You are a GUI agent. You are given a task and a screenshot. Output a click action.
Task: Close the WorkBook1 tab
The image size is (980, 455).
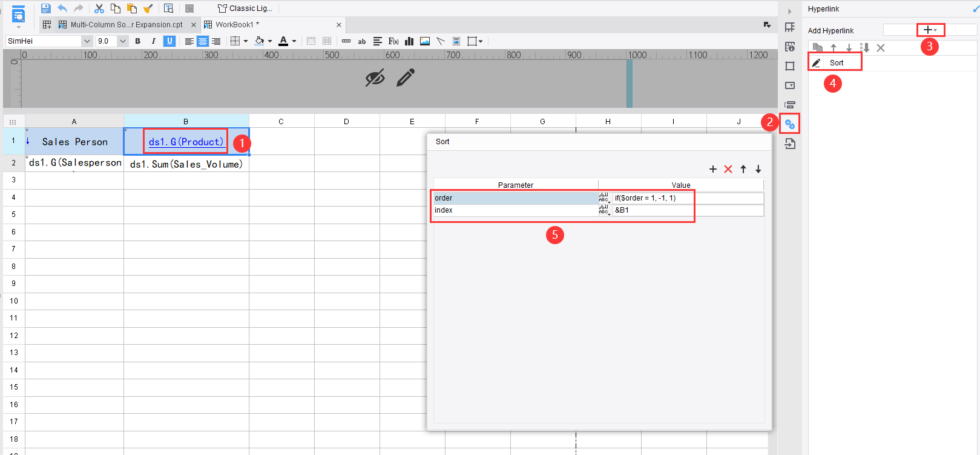pos(339,25)
